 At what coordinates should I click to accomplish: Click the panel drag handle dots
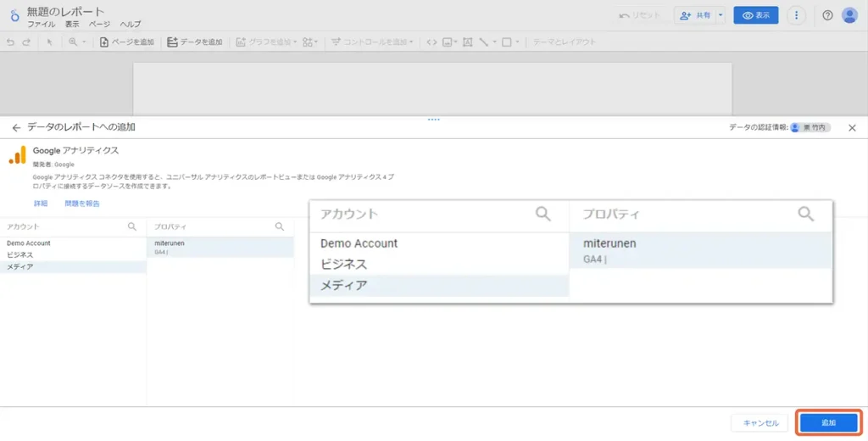tap(433, 120)
